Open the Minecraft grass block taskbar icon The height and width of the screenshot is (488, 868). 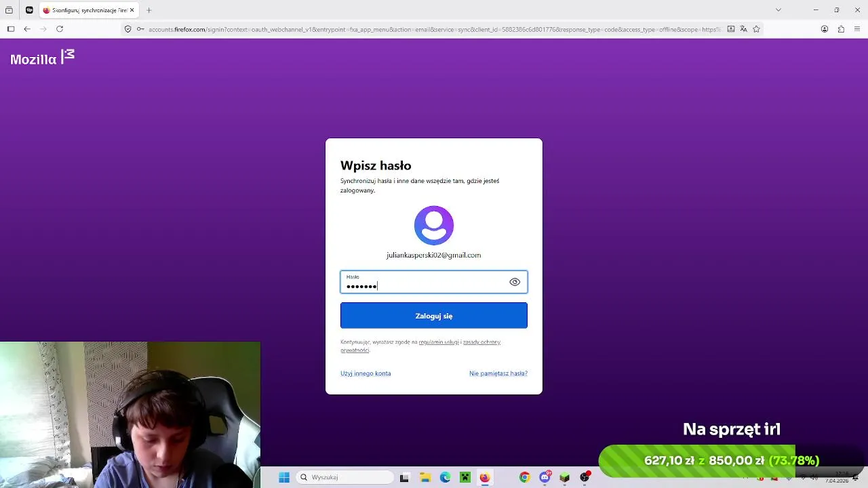coord(564,478)
